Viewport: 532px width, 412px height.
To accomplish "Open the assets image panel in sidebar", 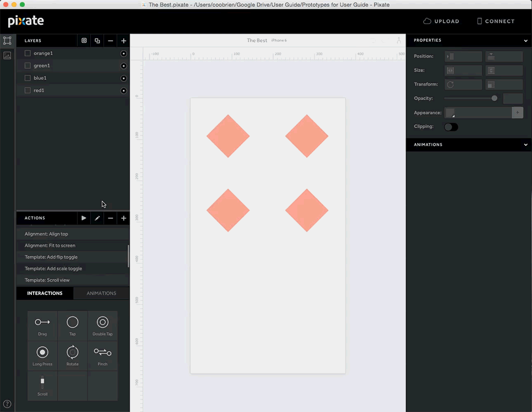I will (7, 56).
